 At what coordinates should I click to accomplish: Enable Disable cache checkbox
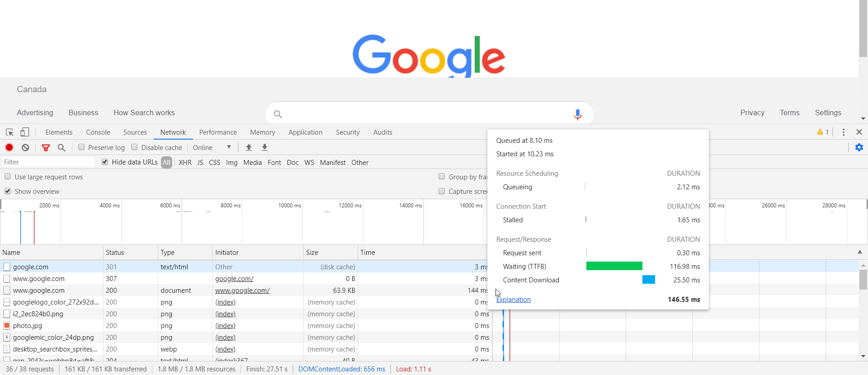tap(134, 147)
